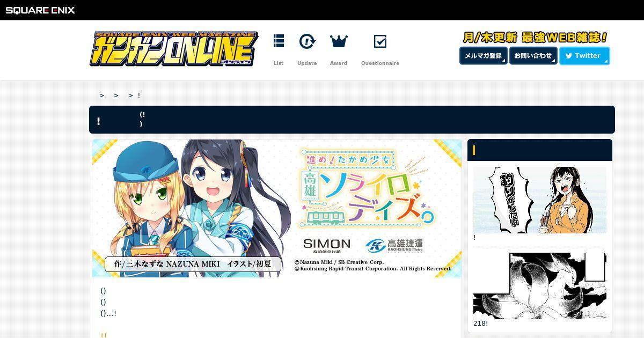Open the Twitter button
The image size is (644, 338).
[x=584, y=56]
